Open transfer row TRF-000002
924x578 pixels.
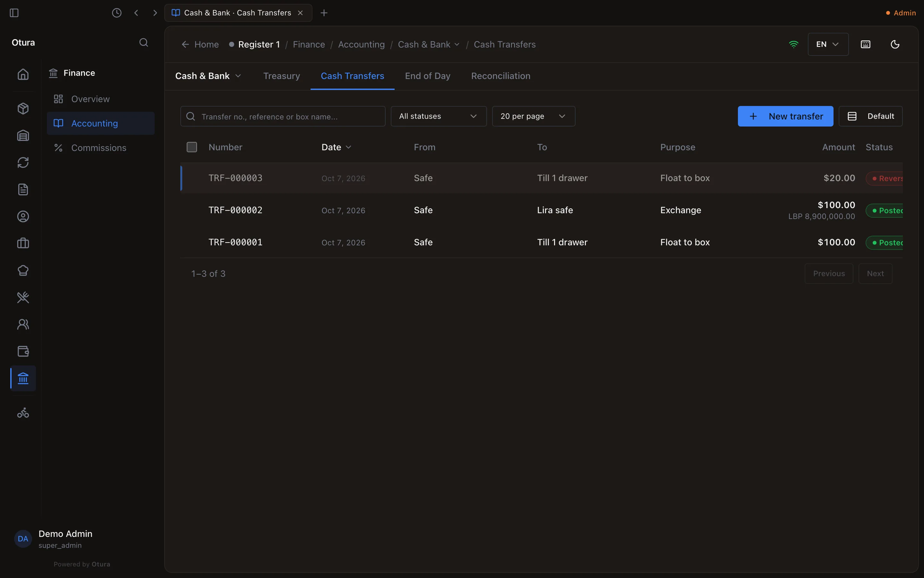pos(541,210)
